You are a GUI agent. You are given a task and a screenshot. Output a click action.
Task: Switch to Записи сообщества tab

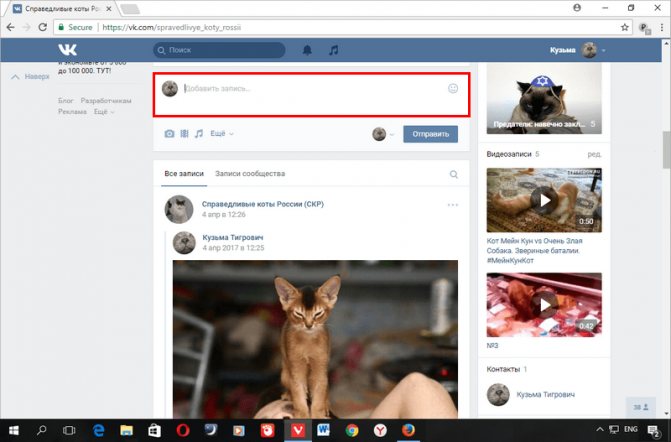coord(250,174)
